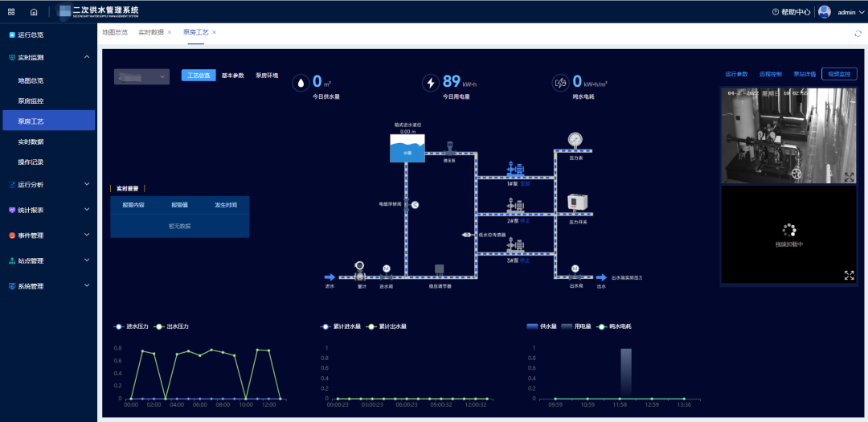
Task: Click the 压力表 pressure gauge icon
Action: 575,141
